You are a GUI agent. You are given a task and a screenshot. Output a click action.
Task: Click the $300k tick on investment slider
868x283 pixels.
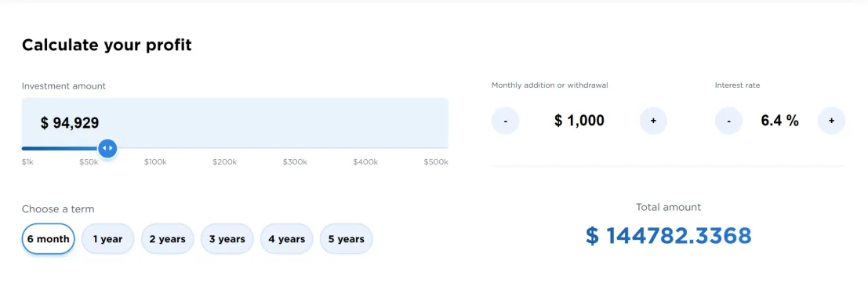295,162
